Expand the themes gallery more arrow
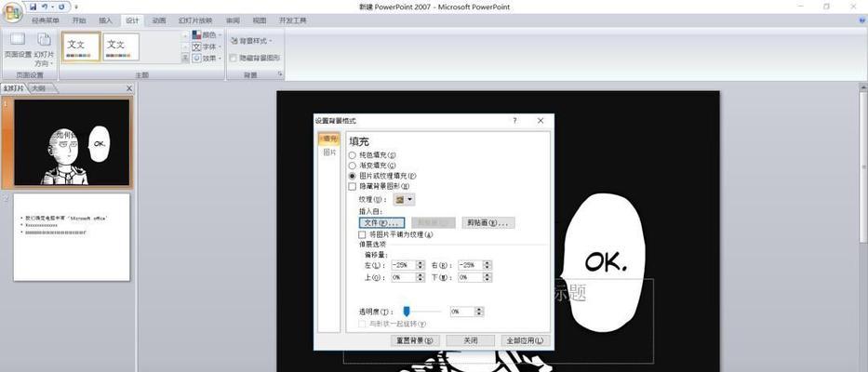Viewport: 868px width, 372px height. click(185, 58)
